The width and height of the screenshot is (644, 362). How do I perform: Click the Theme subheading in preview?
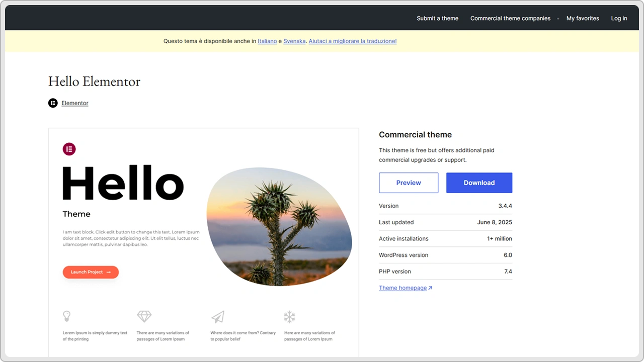76,214
